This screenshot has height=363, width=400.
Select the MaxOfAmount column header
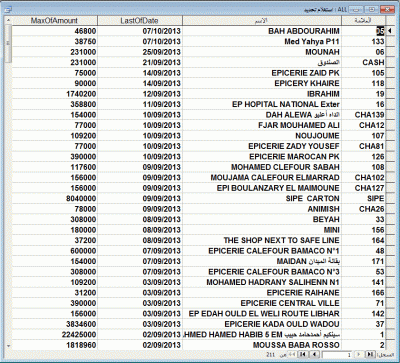tap(55, 21)
